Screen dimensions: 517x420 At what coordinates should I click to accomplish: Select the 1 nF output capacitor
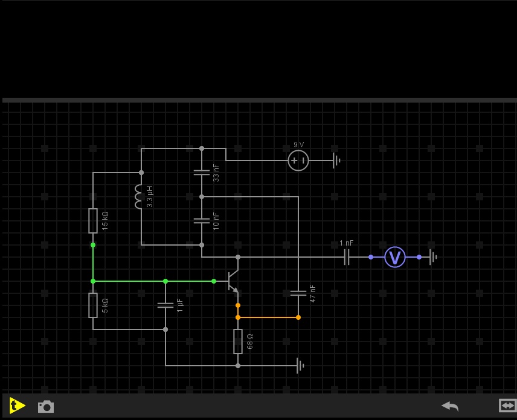347,257
